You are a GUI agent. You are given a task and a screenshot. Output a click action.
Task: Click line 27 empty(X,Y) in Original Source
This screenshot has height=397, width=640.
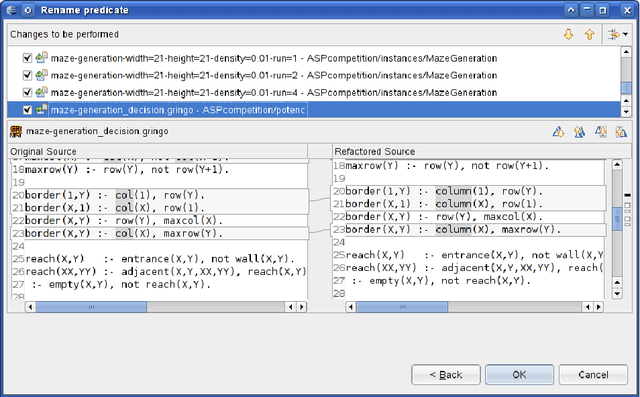coord(79,284)
